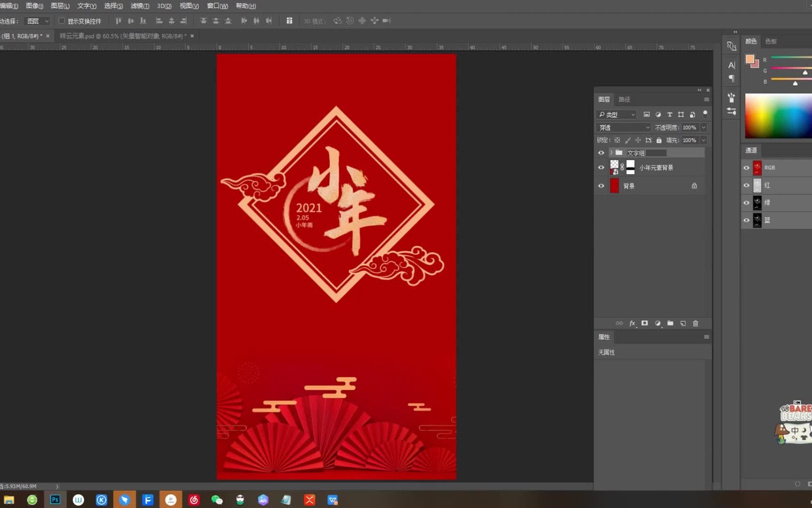Open the Brush presets panel icon
This screenshot has height=508, width=812.
point(732,97)
